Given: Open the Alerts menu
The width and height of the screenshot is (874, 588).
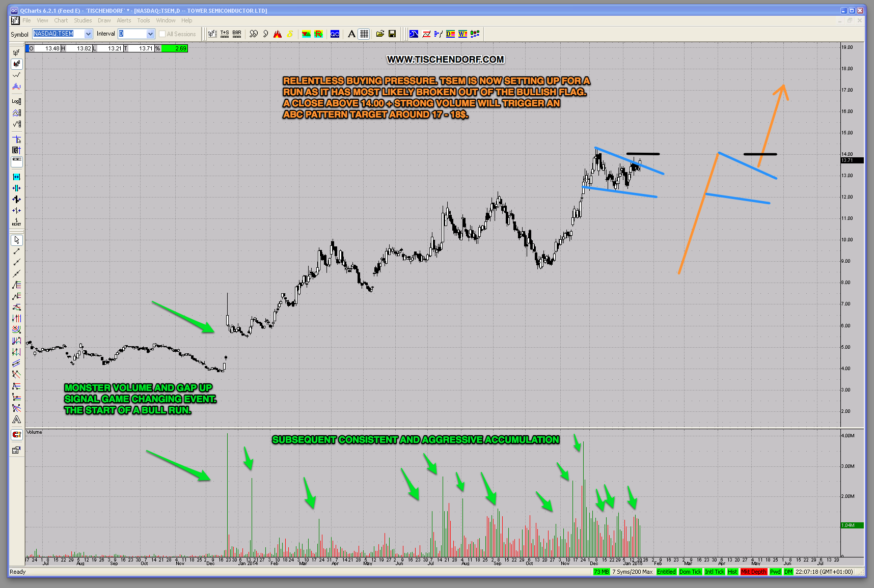Looking at the screenshot, I should pos(124,20).
